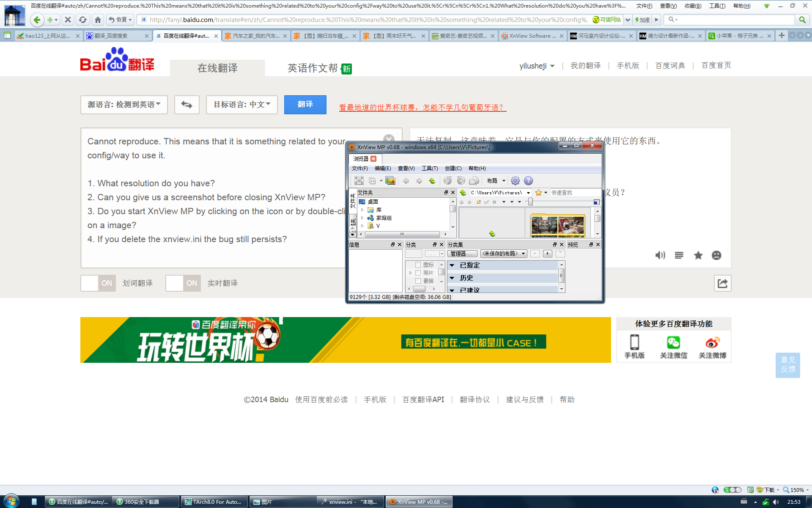812x508 pixels.
Task: Open target language 中文 dropdown
Action: coord(241,105)
